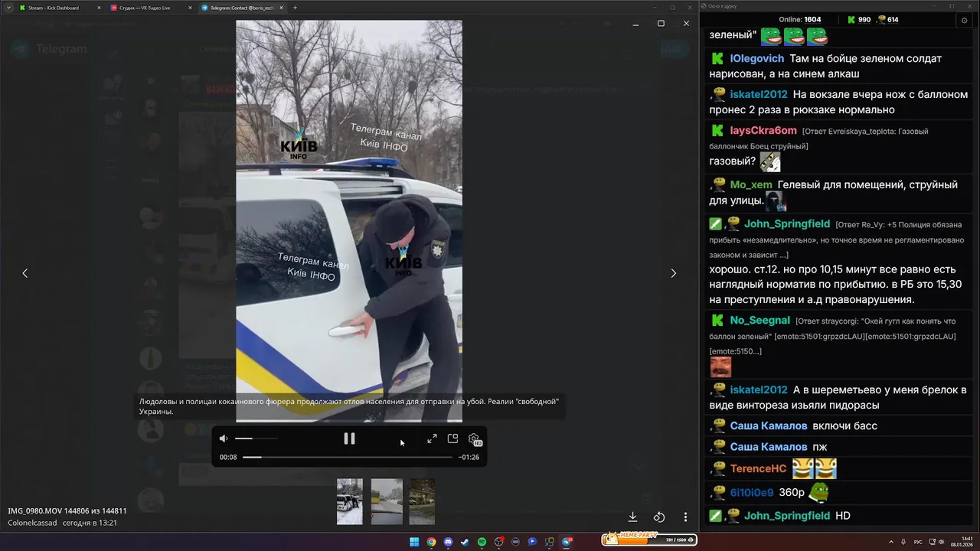This screenshot has height=551, width=980.
Task: Click the MEME PARTY progress widget
Action: [x=648, y=540]
